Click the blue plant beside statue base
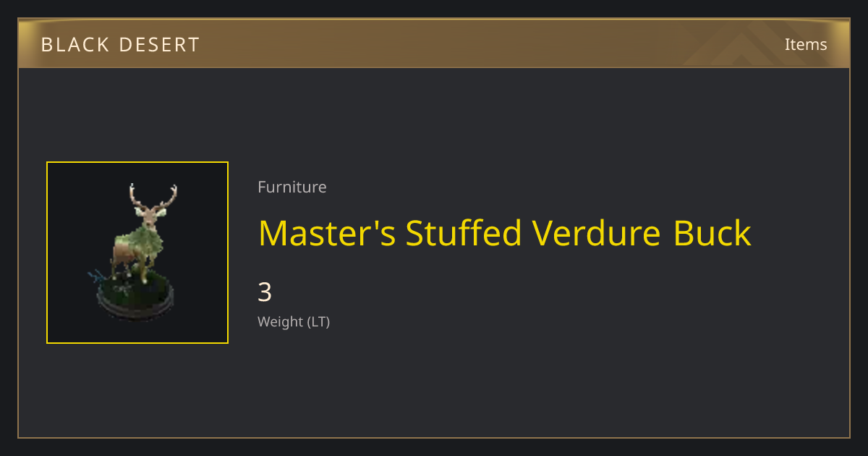 click(99, 275)
